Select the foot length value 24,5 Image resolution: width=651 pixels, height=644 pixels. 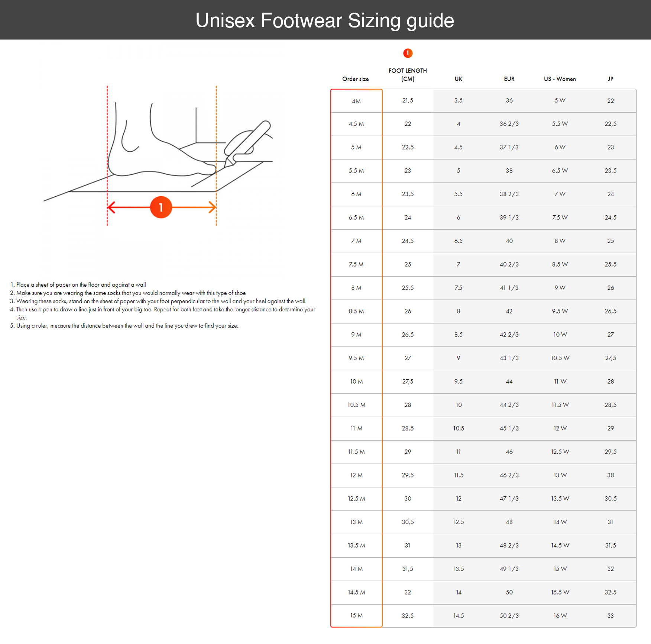pyautogui.click(x=408, y=241)
